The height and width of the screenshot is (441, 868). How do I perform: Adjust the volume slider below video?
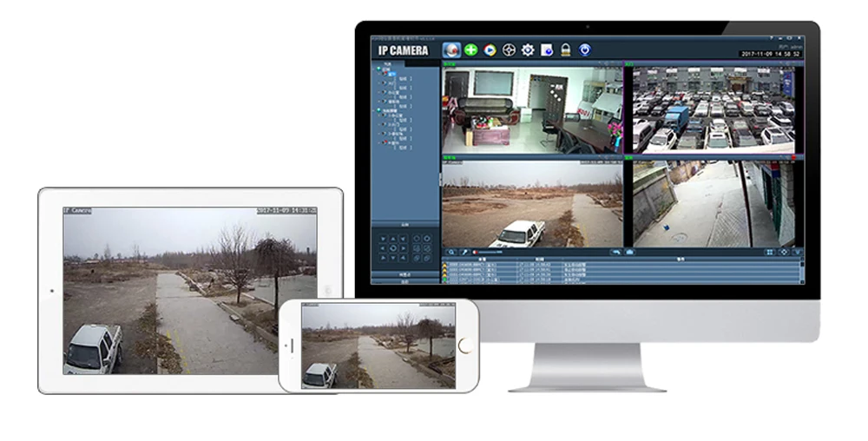(490, 253)
